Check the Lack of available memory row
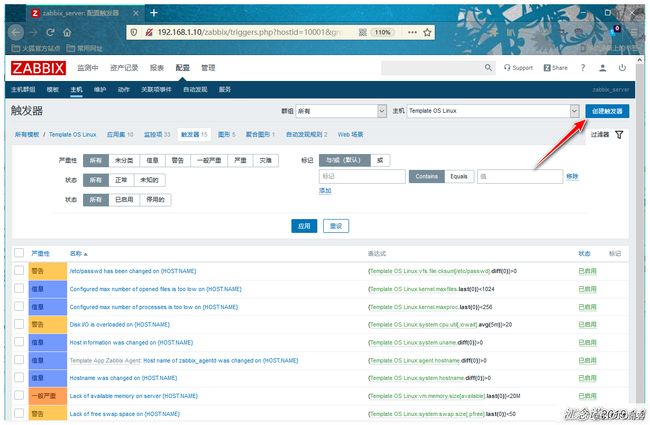Viewport: 650px width, 425px height. (x=19, y=396)
